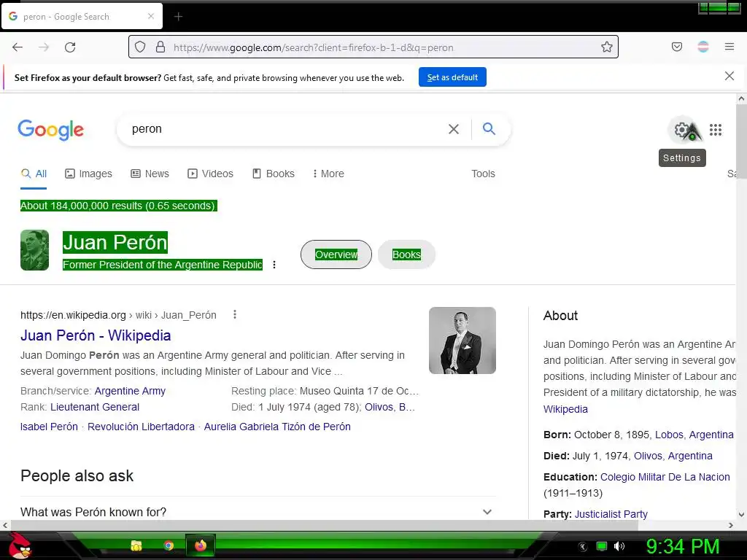Open the volume speaker tray icon

pyautogui.click(x=619, y=546)
